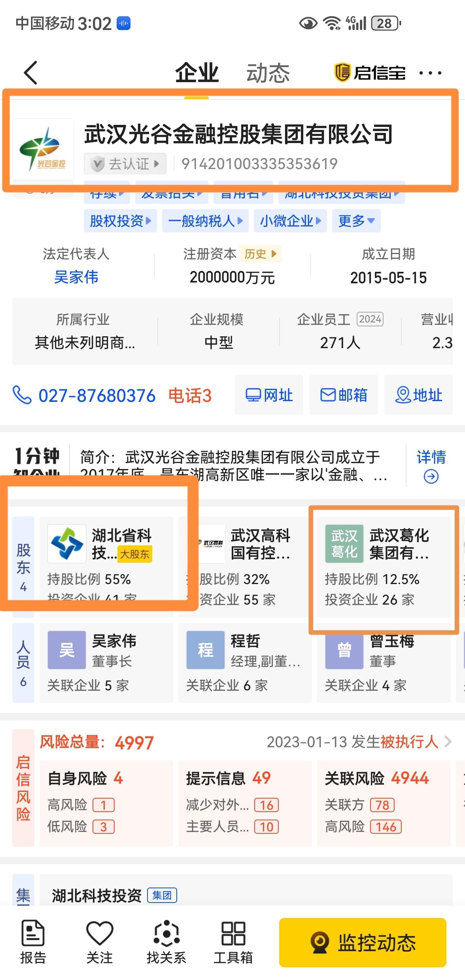Open company intro 详情 link
The width and height of the screenshot is (465, 980).
431,457
